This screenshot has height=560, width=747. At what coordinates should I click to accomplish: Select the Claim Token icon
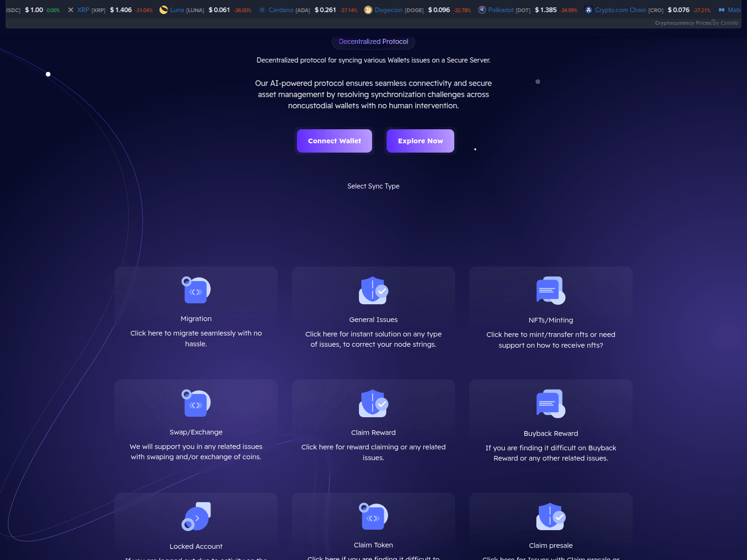tap(373, 517)
